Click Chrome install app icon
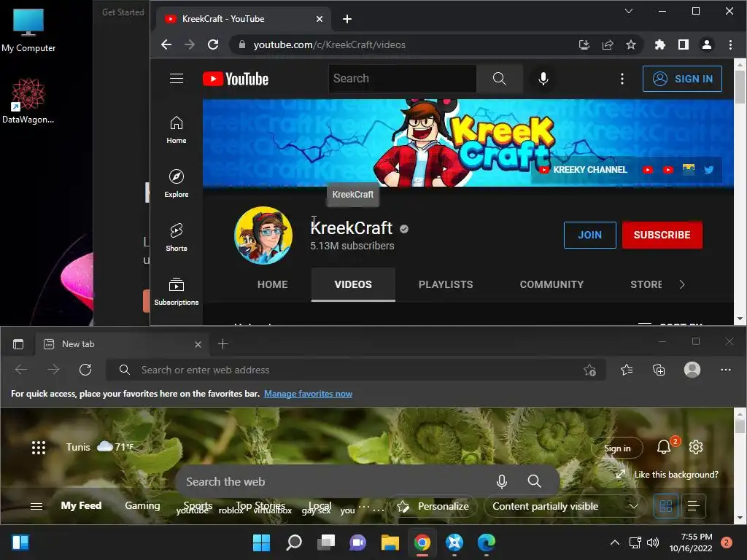This screenshot has width=747, height=560. pyautogui.click(x=584, y=44)
